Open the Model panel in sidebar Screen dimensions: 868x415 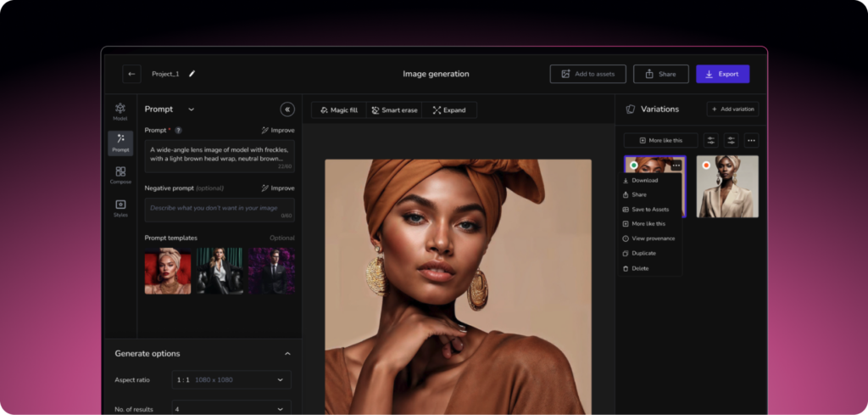pyautogui.click(x=120, y=111)
